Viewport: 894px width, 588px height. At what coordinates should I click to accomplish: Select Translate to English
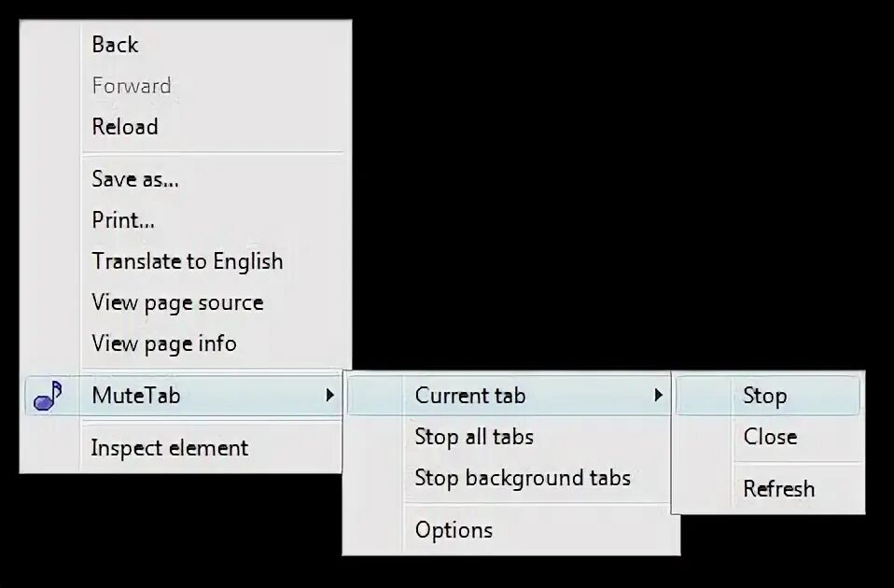pyautogui.click(x=187, y=261)
